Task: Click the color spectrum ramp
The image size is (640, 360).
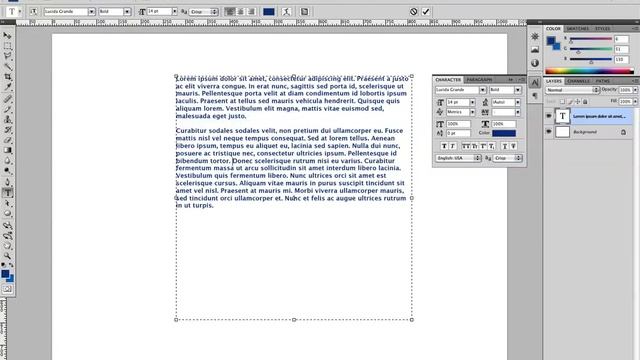Action: (589, 71)
